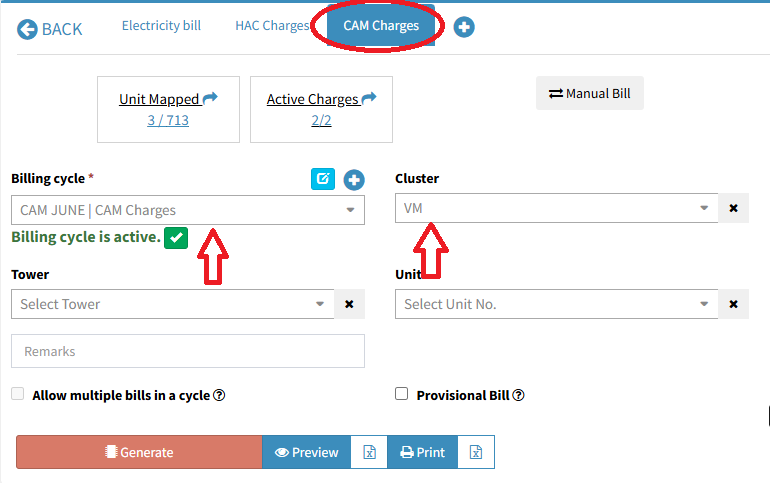Image resolution: width=770 pixels, height=483 pixels.
Task: Enable Allow multiple bills in a cycle
Action: tap(18, 394)
